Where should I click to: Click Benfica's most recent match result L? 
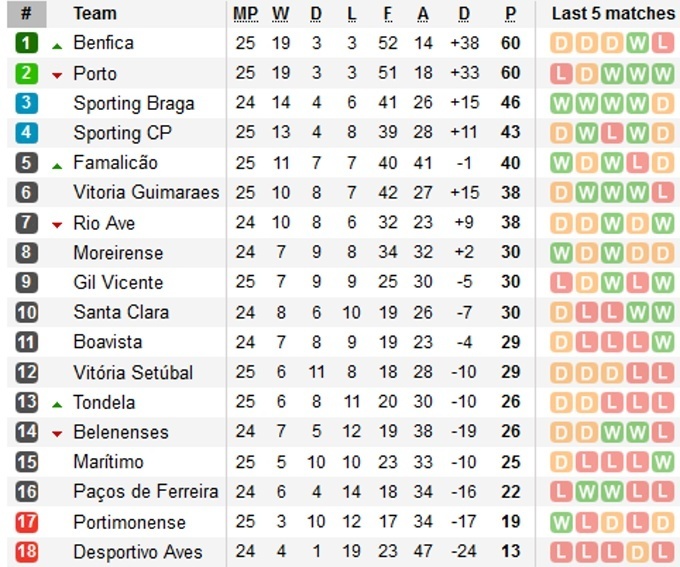[x=662, y=44]
